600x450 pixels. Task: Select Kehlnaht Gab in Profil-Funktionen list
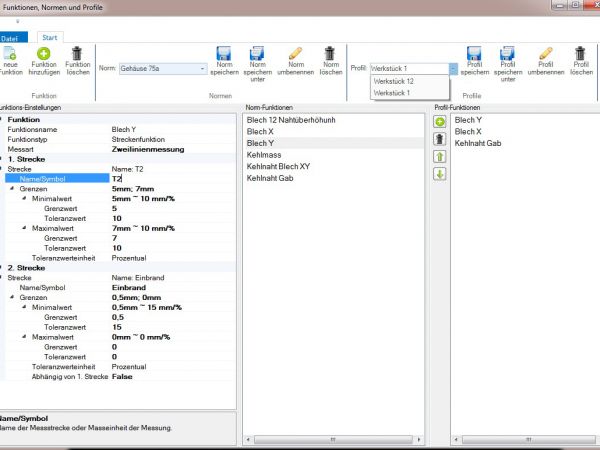[478, 143]
